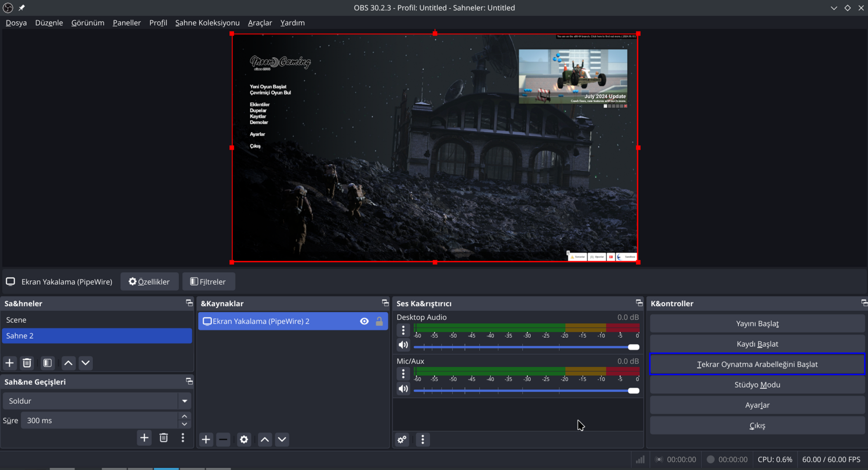Open Görünüm menu
The width and height of the screenshot is (868, 470).
88,23
